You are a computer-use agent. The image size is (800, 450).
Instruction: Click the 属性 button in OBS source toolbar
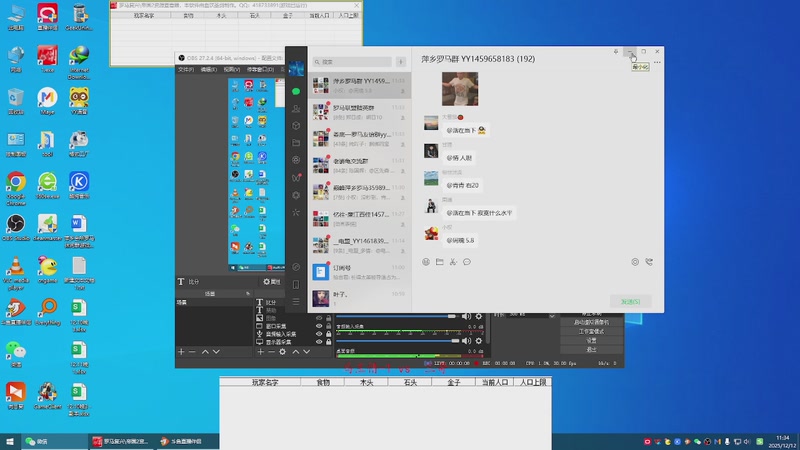pos(272,282)
